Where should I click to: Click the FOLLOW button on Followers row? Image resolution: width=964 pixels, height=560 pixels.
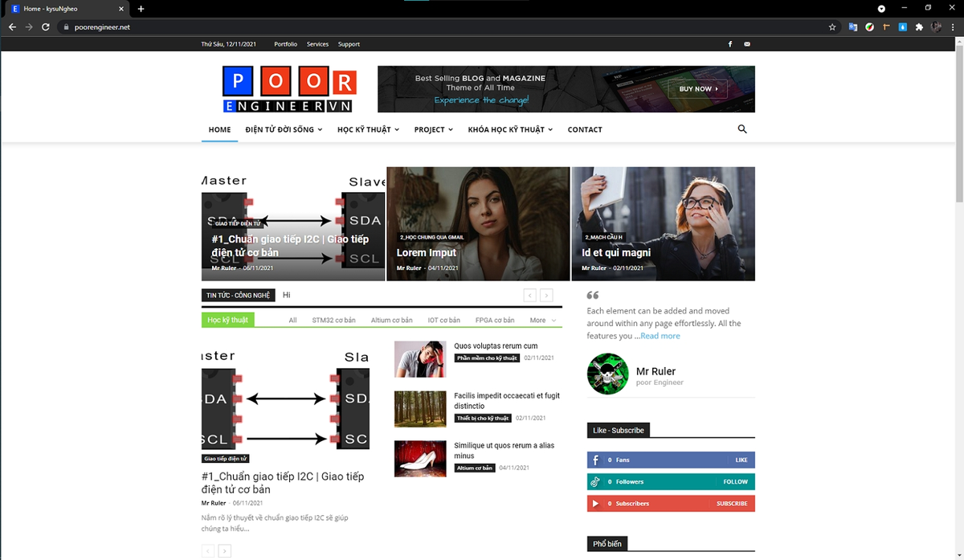tap(735, 482)
